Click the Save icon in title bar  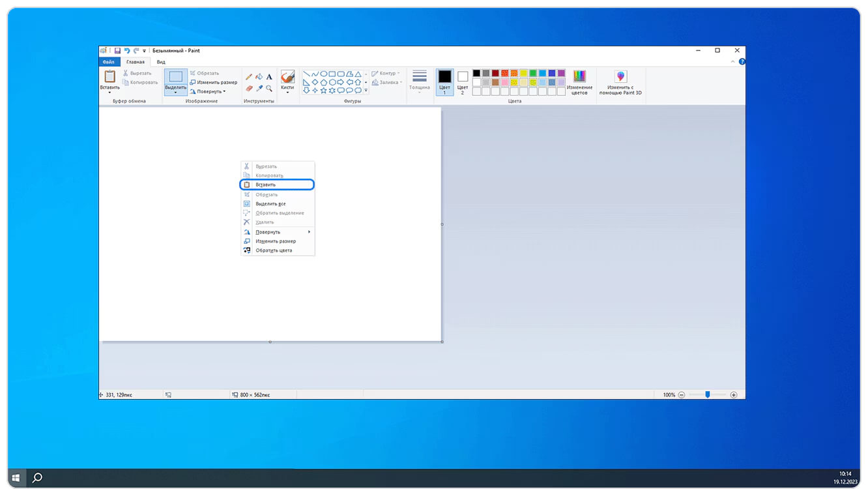(117, 50)
